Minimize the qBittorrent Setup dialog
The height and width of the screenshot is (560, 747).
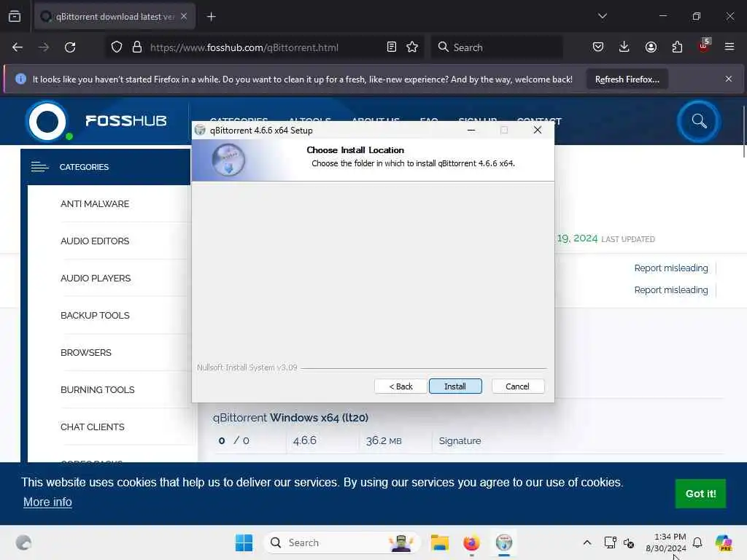(x=471, y=130)
